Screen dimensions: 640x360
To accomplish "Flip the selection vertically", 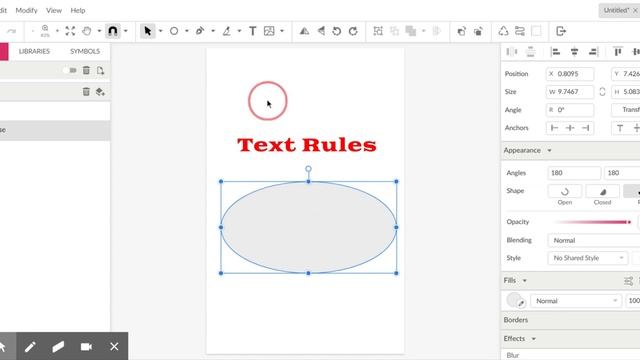I will click(321, 31).
